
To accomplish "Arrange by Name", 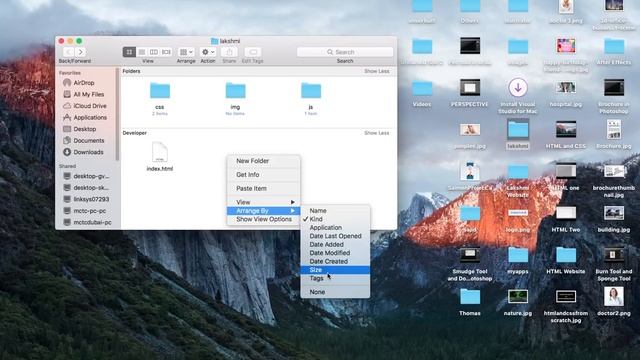I will tap(335, 211).
